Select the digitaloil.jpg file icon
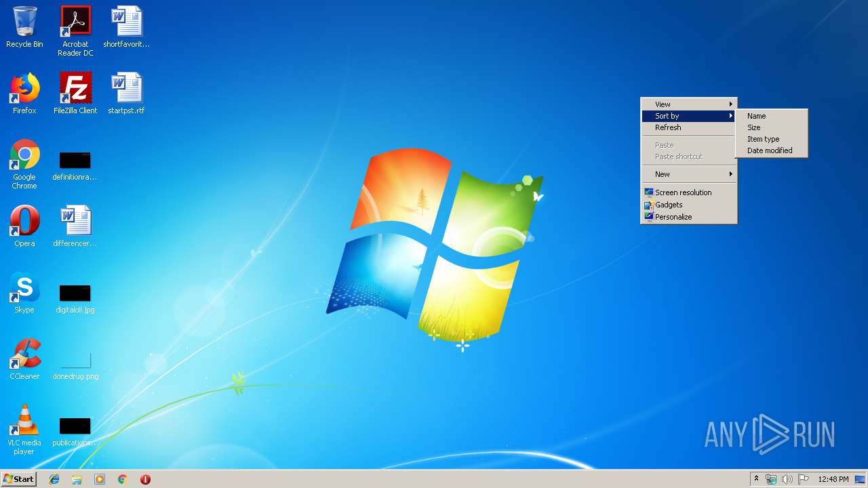 [x=75, y=298]
